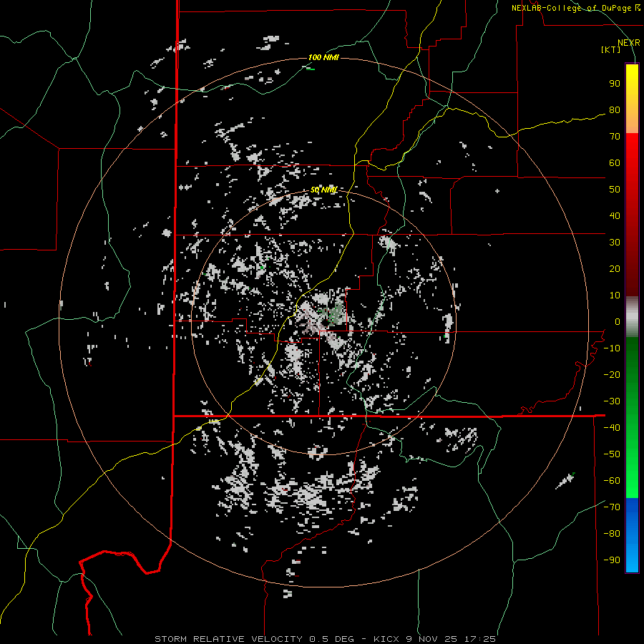This screenshot has height=644, width=644.
Task: Click the -10 value on velocity scale
Action: (612, 348)
